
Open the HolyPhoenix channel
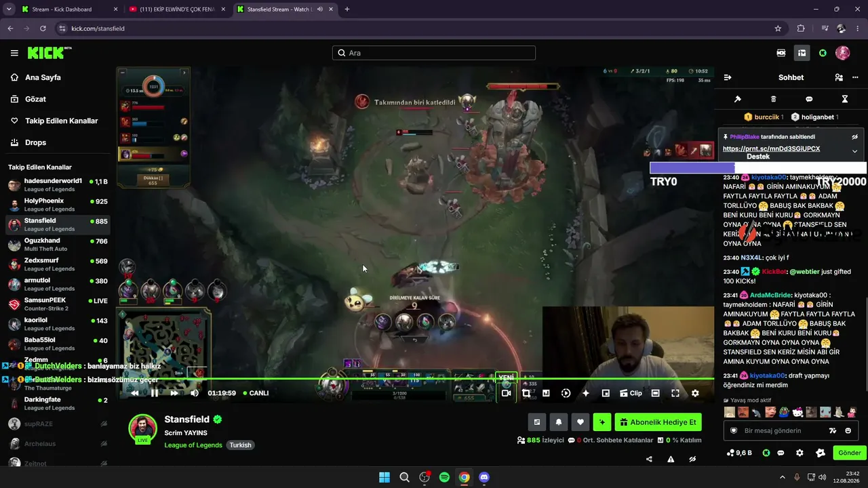58,205
